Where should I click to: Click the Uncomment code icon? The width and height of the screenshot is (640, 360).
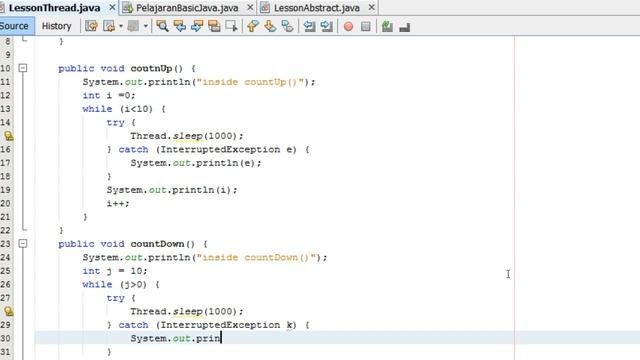pyautogui.click(x=404, y=27)
